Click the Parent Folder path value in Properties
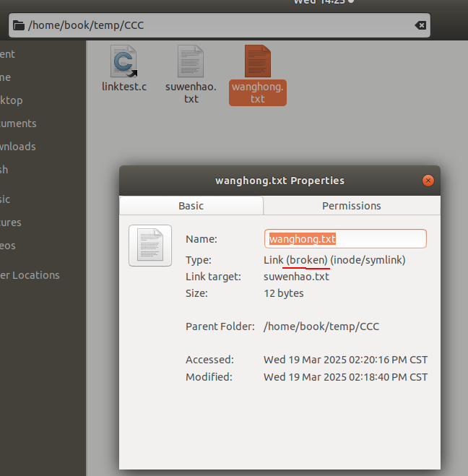Image resolution: width=468 pixels, height=476 pixels. point(321,326)
